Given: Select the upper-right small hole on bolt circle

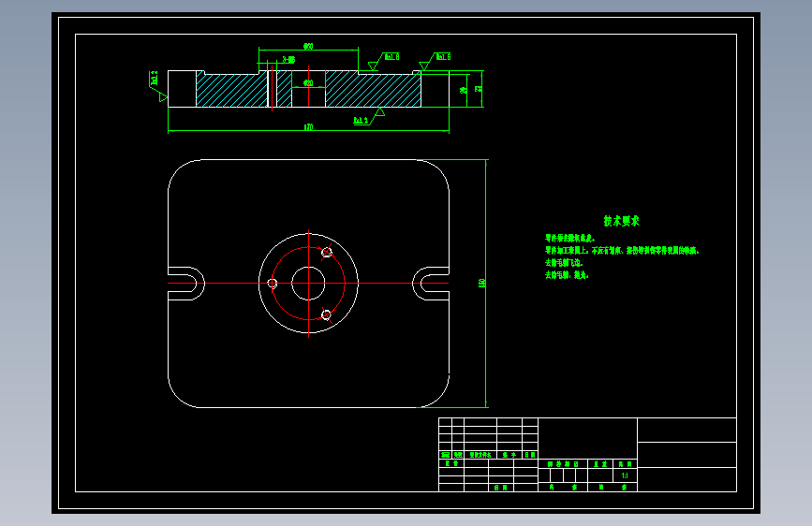Looking at the screenshot, I should [327, 252].
